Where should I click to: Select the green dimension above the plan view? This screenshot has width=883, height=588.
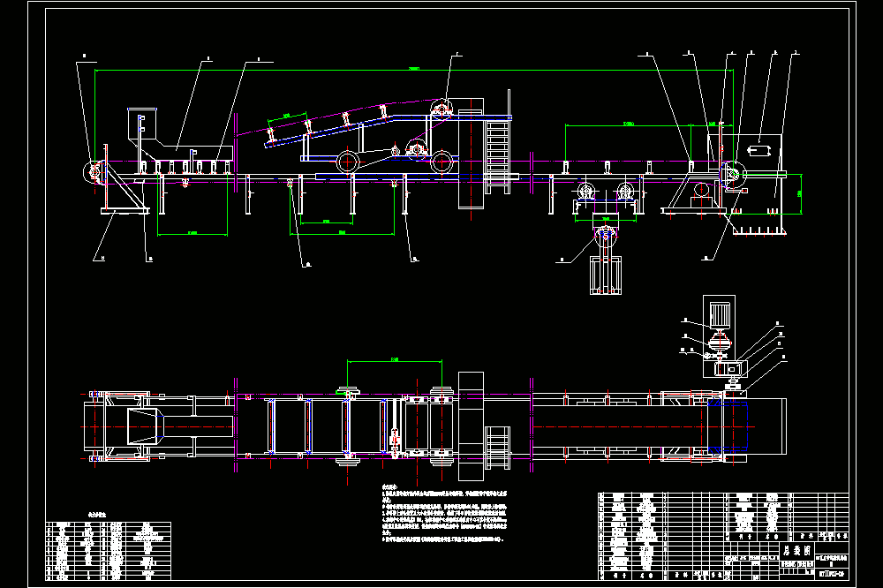tap(395, 360)
